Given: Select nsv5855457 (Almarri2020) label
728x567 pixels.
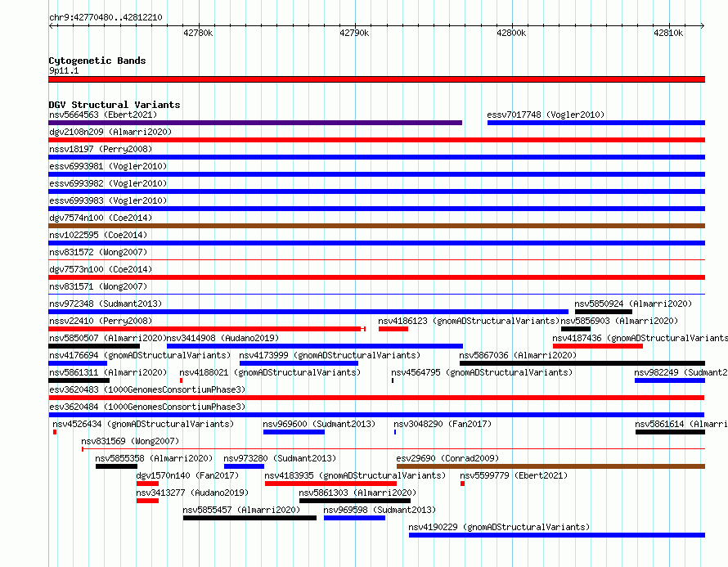Looking at the screenshot, I should pos(241,510).
